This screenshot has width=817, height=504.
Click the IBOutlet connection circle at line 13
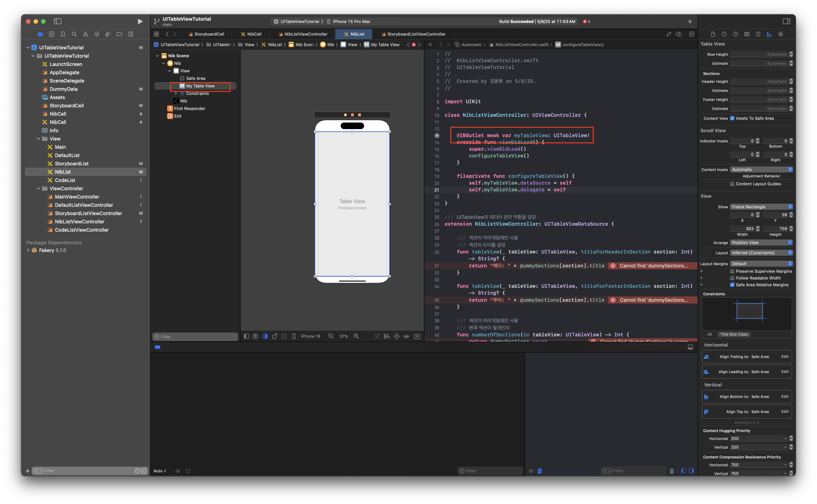pyautogui.click(x=437, y=135)
